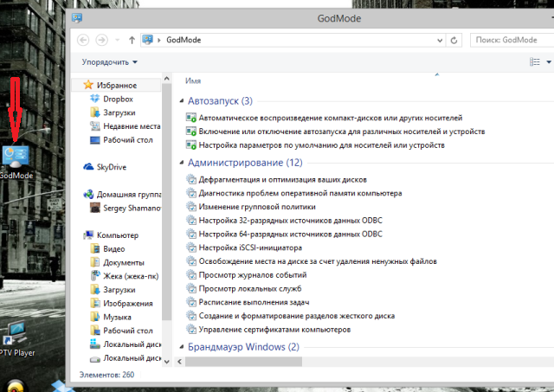Image resolution: width=554 pixels, height=392 pixels.
Task: Refresh the GodMode folder view
Action: point(454,41)
